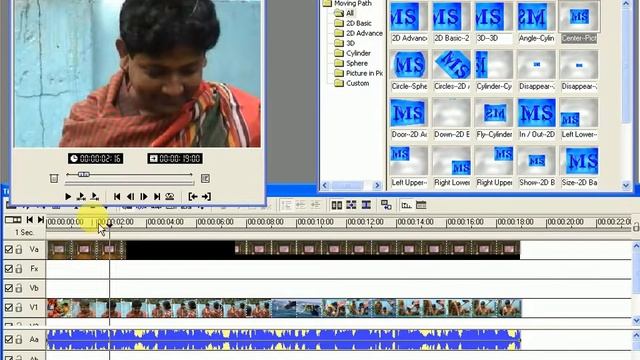Open the 2D Advance folder
Image resolution: width=640 pixels, height=360 pixels.
click(x=358, y=33)
